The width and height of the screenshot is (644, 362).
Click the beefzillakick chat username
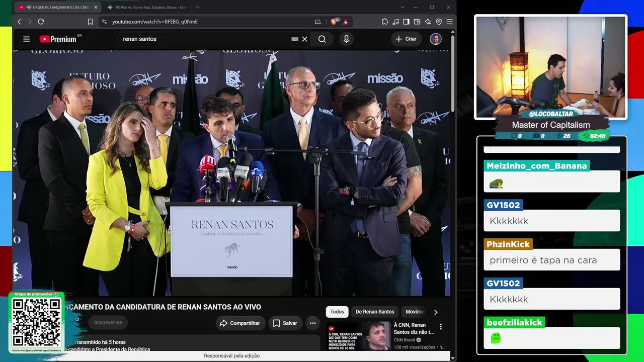pyautogui.click(x=514, y=323)
